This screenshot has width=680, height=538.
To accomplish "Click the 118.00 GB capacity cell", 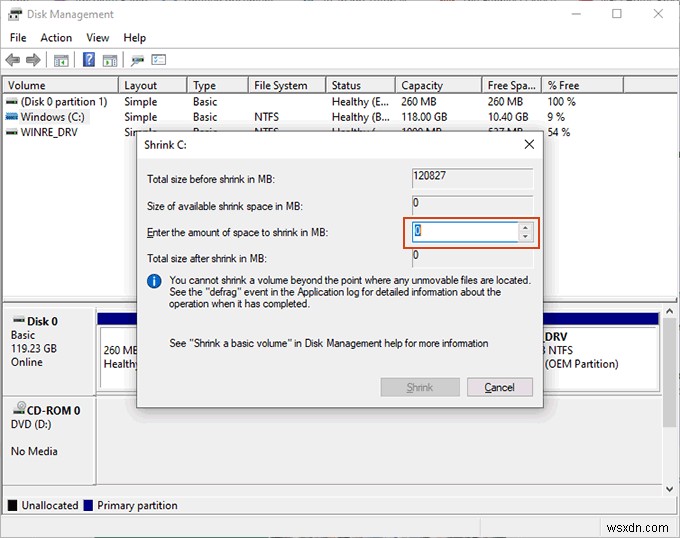I will click(424, 117).
